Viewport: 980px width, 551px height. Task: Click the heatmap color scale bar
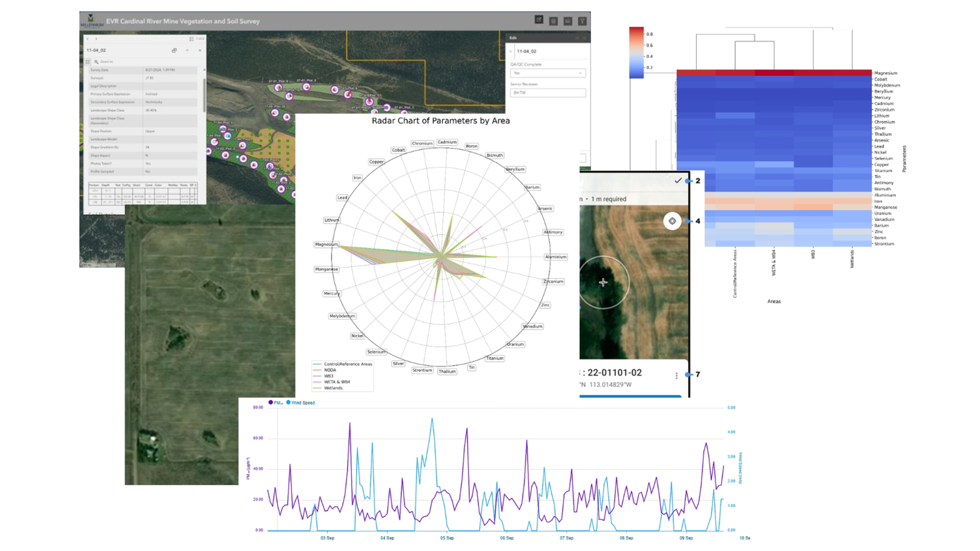point(636,53)
